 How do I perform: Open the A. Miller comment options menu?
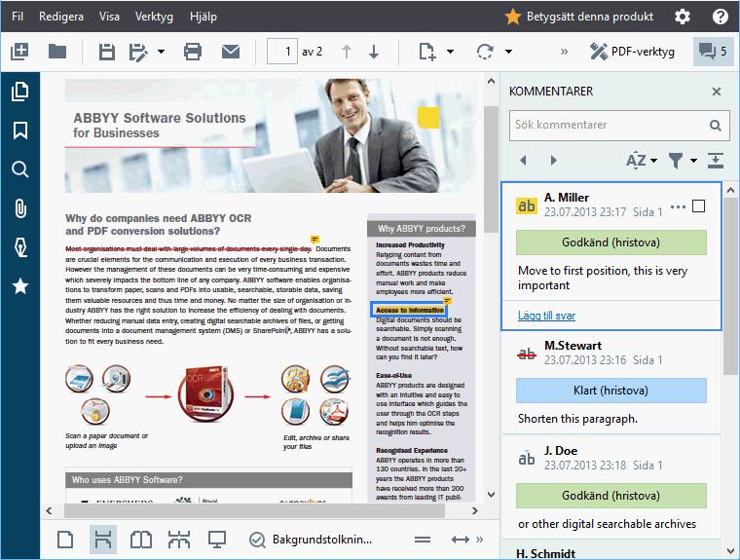pos(678,206)
